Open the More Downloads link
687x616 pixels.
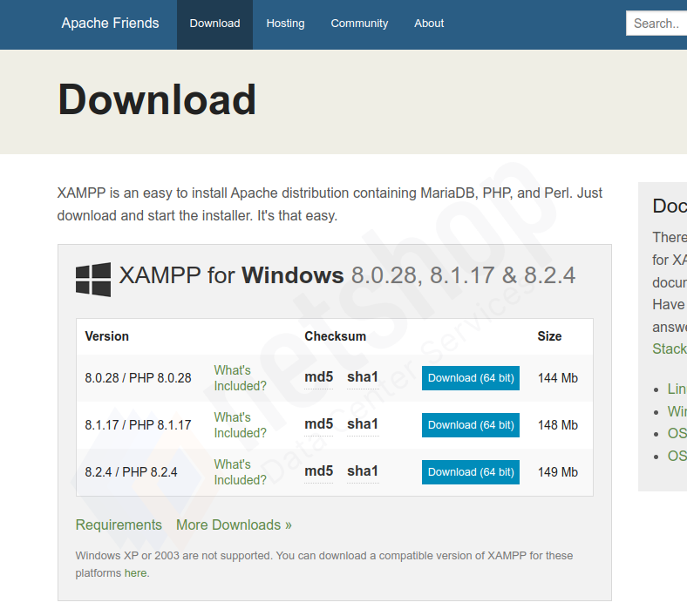tap(234, 525)
